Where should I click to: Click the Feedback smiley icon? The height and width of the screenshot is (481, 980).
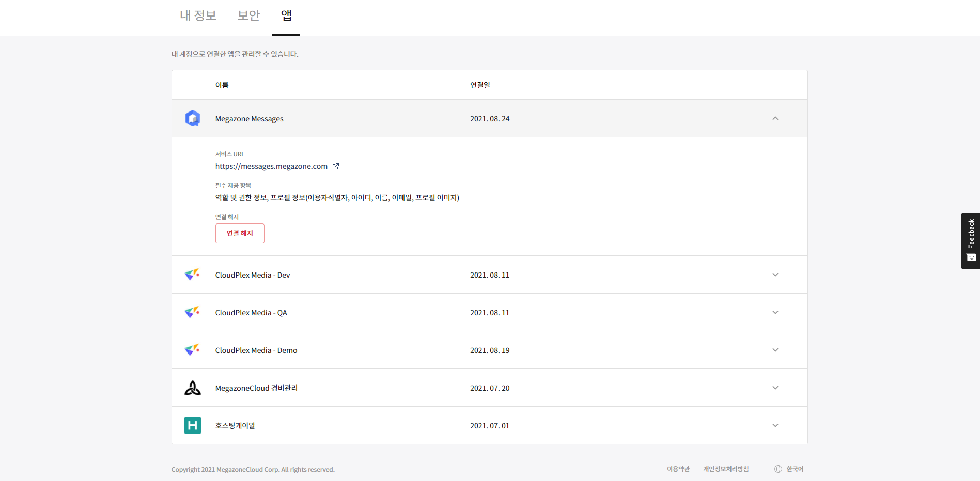point(971,258)
